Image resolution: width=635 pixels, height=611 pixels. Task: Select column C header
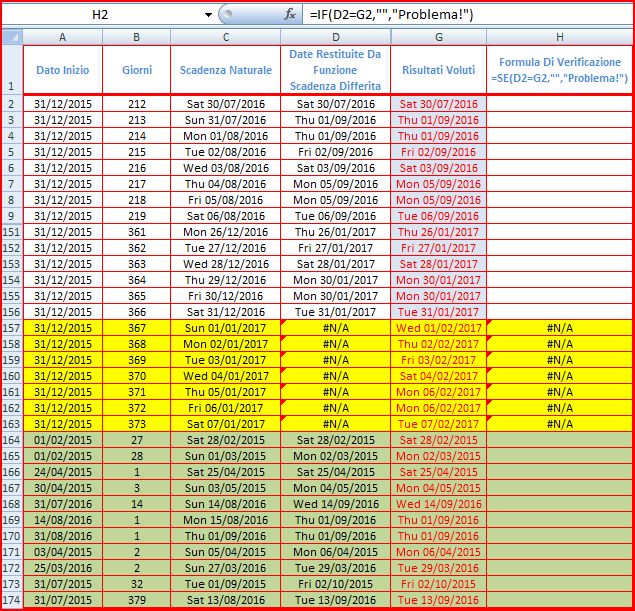[x=226, y=37]
